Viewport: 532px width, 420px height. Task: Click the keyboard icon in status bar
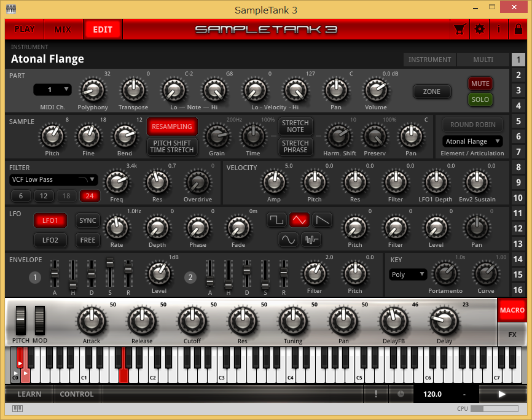point(17,408)
